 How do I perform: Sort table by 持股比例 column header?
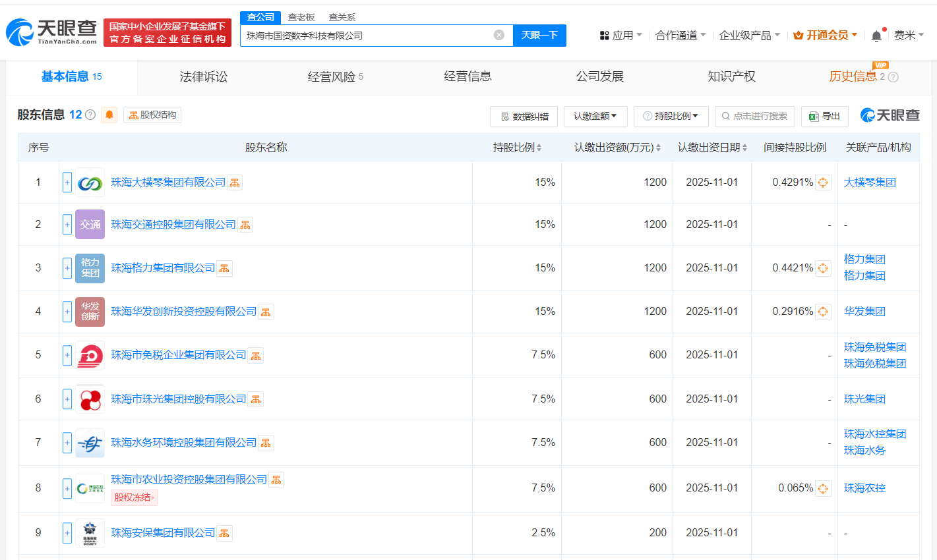pyautogui.click(x=517, y=148)
